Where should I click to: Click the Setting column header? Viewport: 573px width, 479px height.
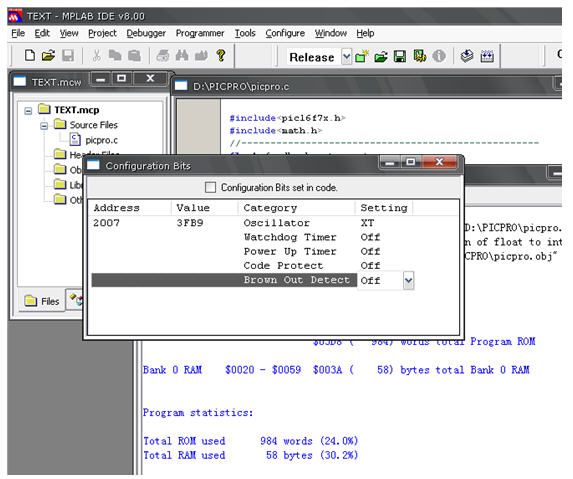(x=384, y=208)
